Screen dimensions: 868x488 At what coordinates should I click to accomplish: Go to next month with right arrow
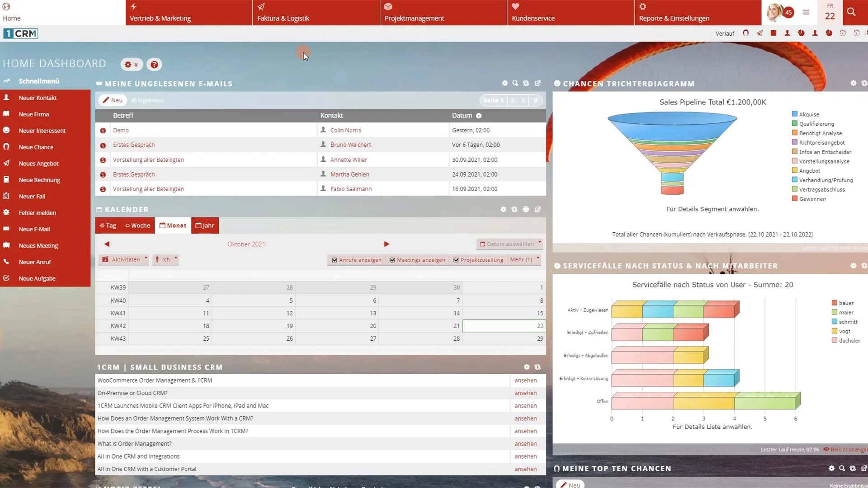[387, 244]
